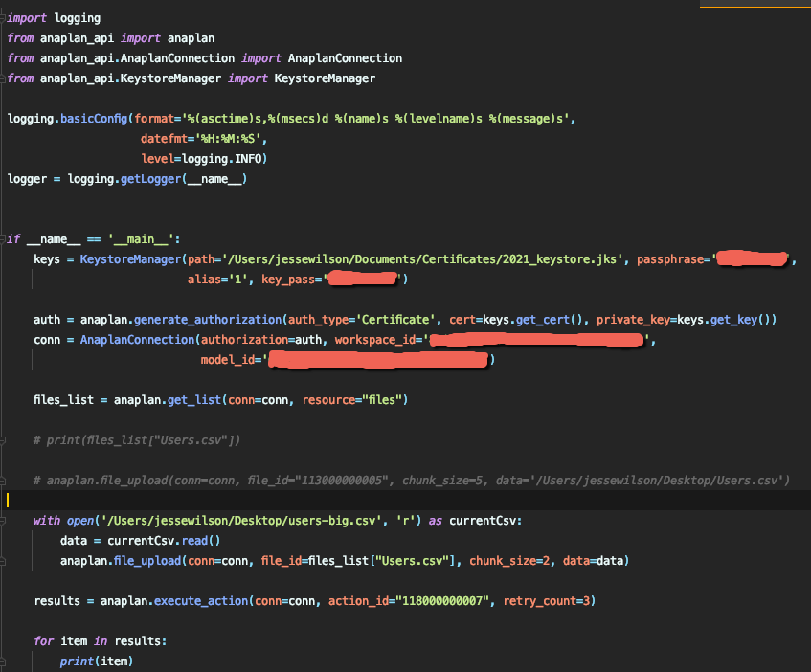Screen dimensions: 811x672
Task: Click the 'passphrase' parameter name
Action: (670, 259)
